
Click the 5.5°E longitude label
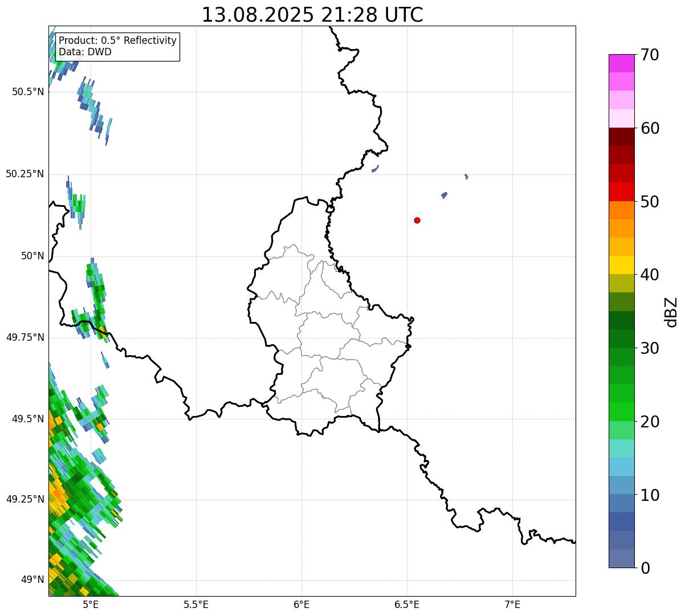(196, 605)
